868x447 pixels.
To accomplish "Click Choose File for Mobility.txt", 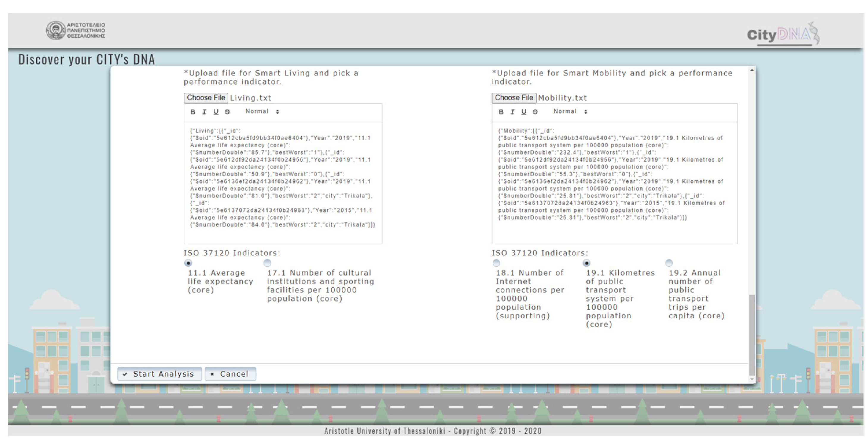I will (x=514, y=98).
